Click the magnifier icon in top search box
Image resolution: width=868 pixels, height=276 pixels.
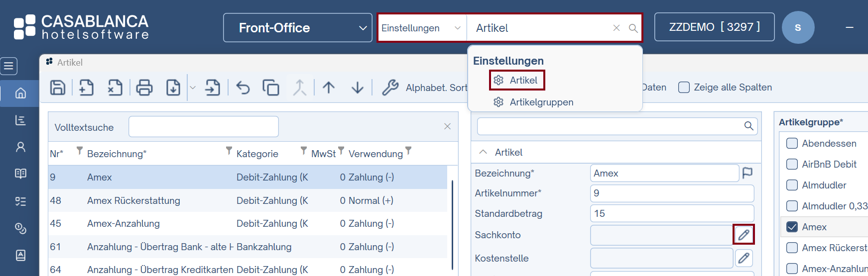click(x=633, y=28)
